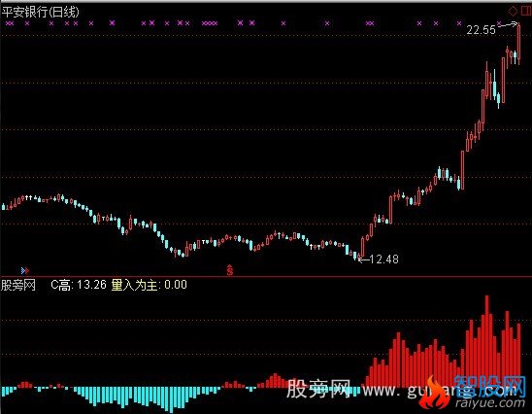Click the 股旁网 indicator name
Viewport: 532px width, 414px height.
[x=18, y=285]
